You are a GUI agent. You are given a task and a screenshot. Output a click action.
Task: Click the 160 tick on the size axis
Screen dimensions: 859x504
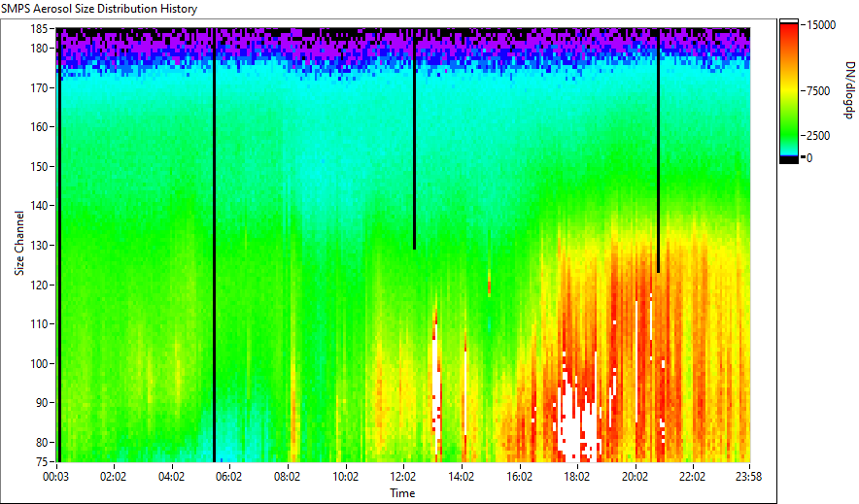pos(40,127)
